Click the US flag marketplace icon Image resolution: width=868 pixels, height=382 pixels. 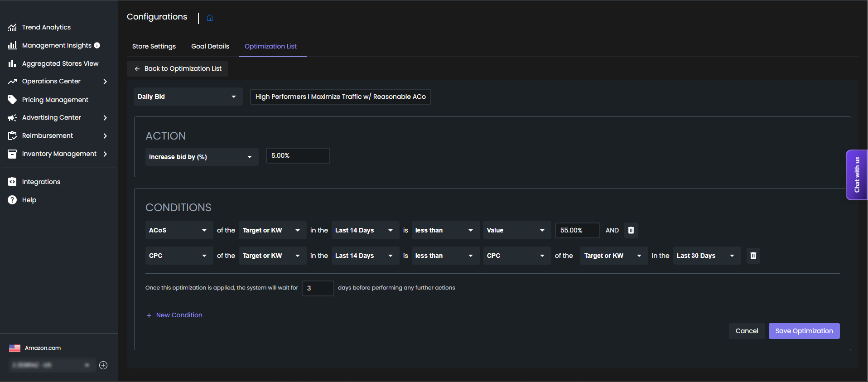(x=14, y=348)
